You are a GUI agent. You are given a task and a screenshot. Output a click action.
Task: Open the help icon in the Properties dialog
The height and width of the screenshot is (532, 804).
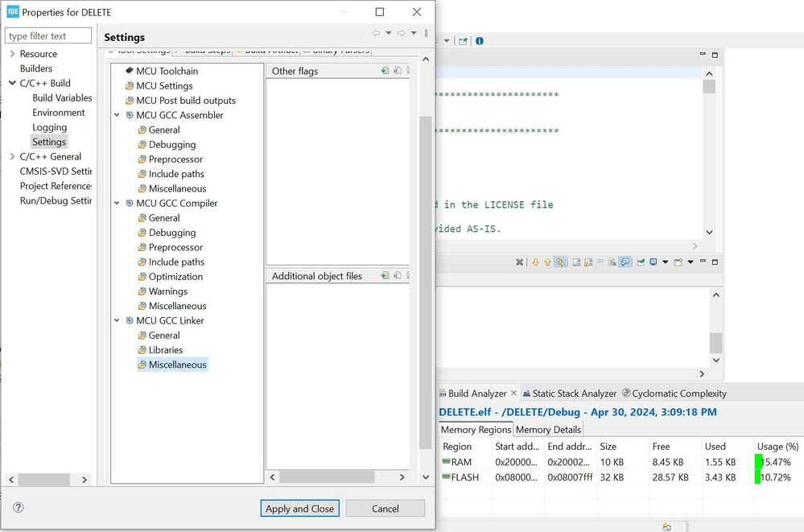(18, 507)
